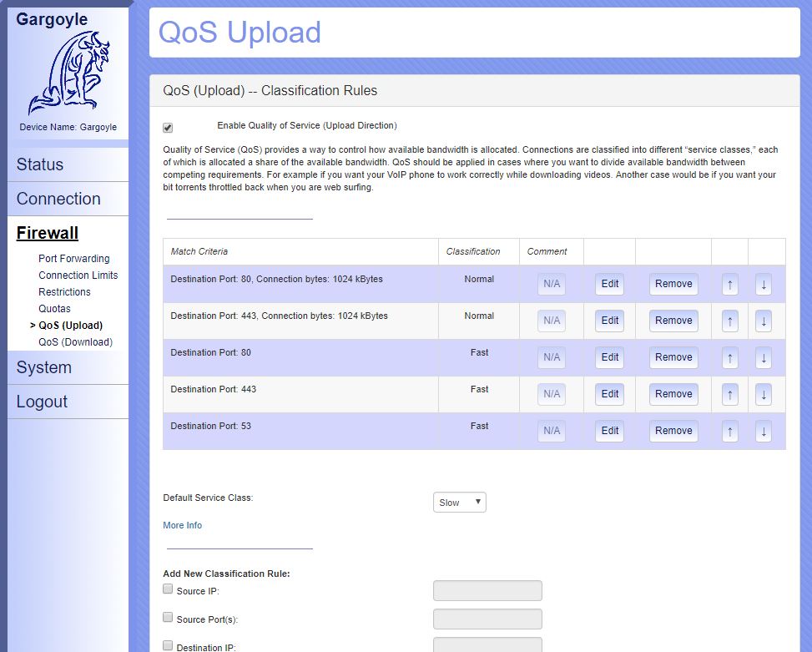Expand the System menu section
Viewport: 812px width, 652px height.
pyautogui.click(x=44, y=367)
